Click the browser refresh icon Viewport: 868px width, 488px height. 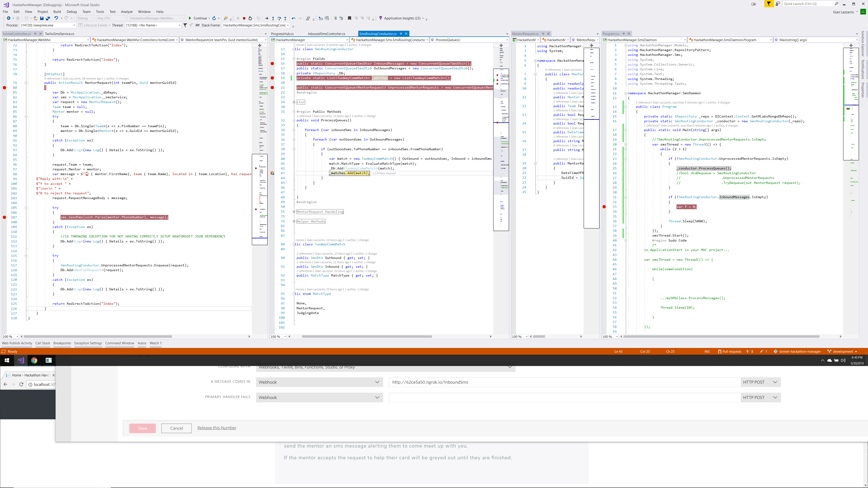21,384
